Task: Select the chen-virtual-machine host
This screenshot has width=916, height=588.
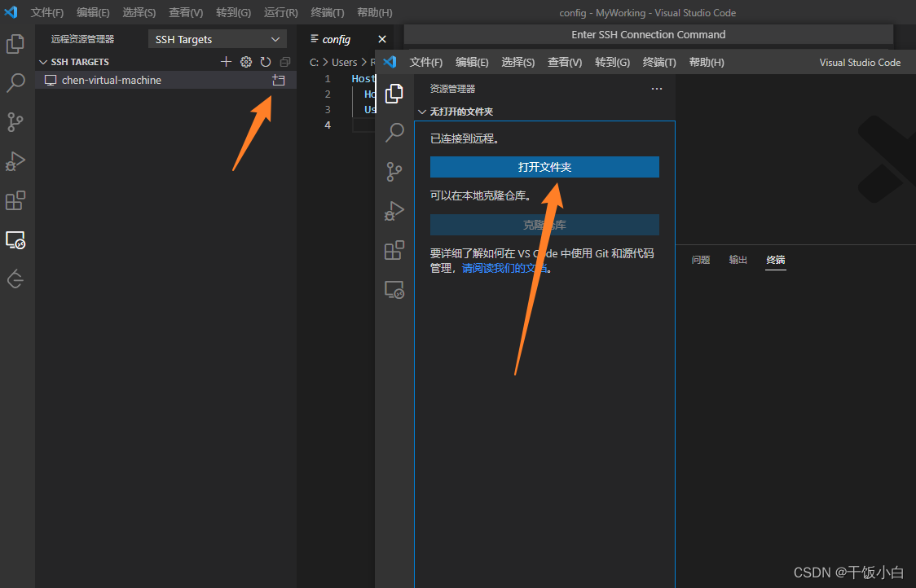Action: 166,80
